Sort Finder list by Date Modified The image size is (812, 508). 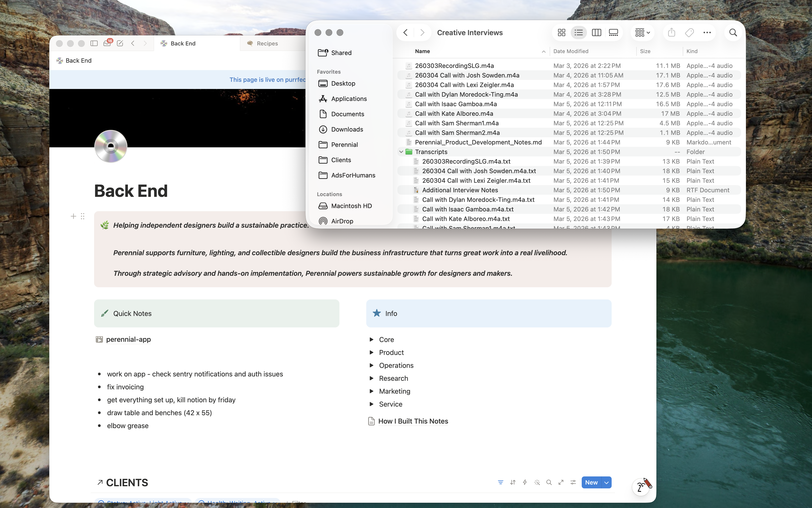point(571,51)
